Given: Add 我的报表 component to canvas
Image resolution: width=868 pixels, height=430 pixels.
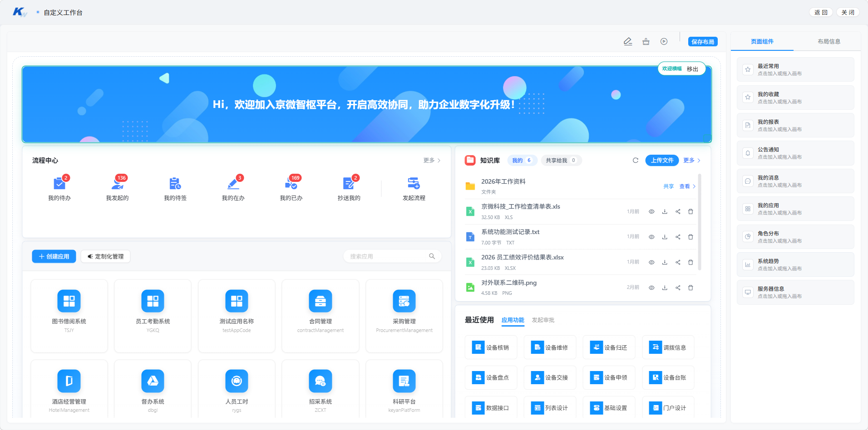Looking at the screenshot, I should click(x=795, y=125).
